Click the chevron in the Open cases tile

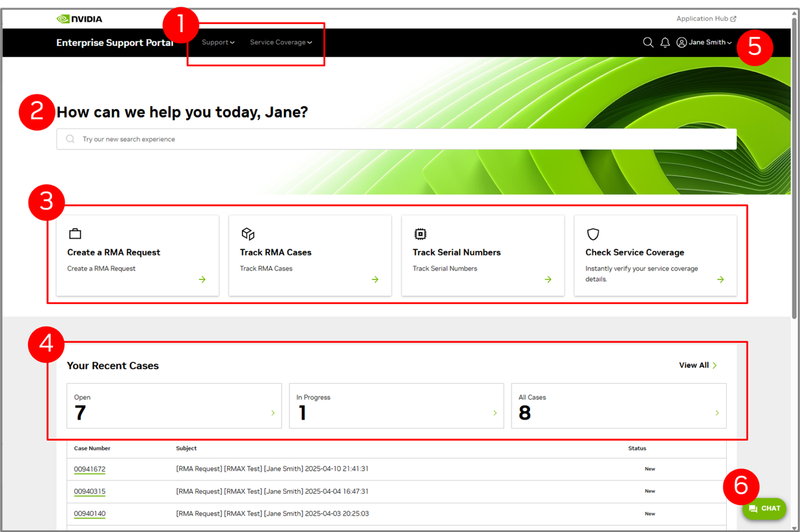coord(273,413)
